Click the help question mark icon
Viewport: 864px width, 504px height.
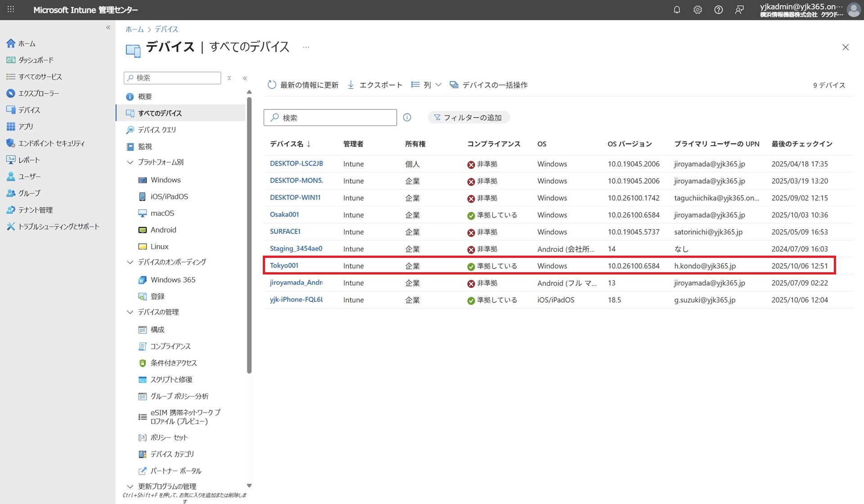(718, 10)
